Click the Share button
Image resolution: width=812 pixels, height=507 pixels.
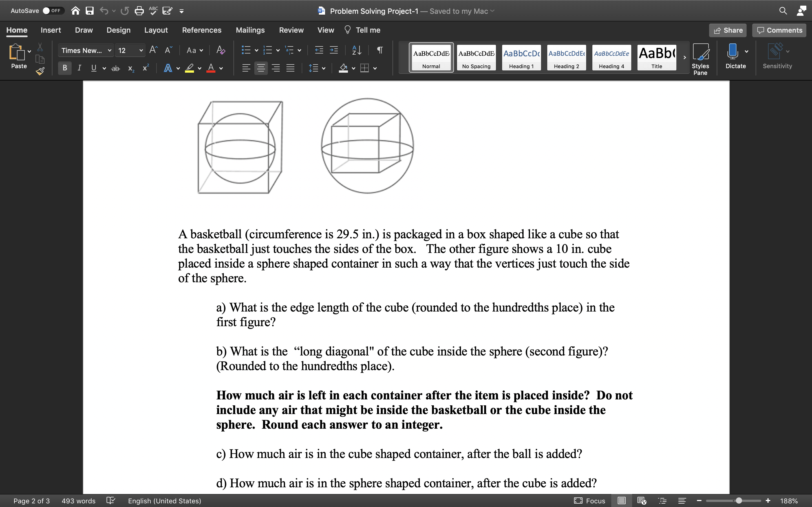pos(728,30)
